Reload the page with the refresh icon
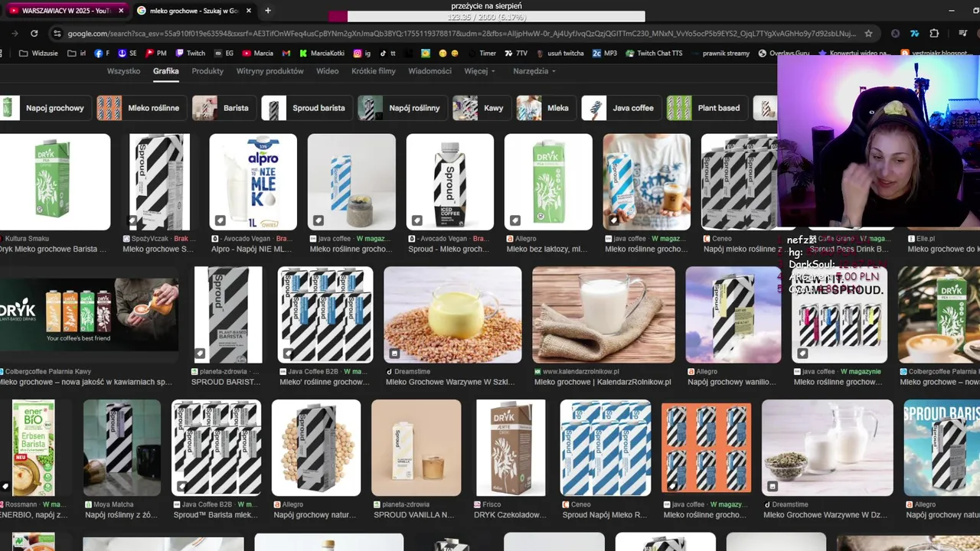This screenshot has width=980, height=551. coord(34,34)
